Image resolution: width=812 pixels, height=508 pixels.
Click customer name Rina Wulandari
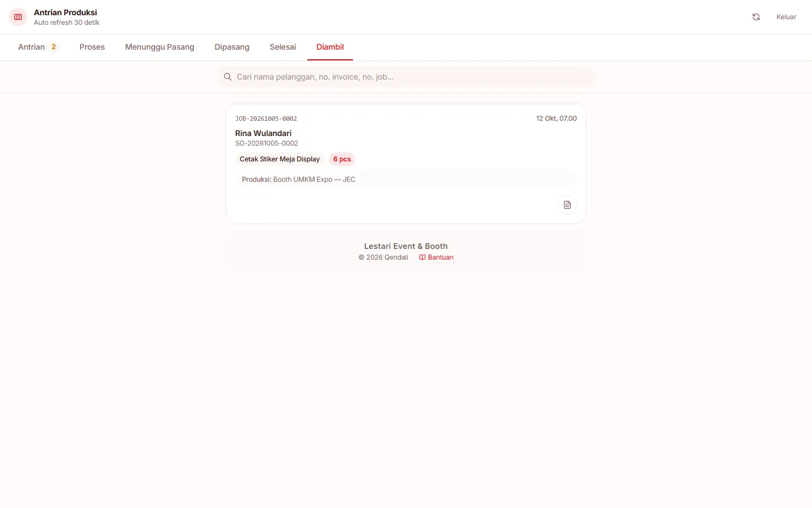click(263, 133)
